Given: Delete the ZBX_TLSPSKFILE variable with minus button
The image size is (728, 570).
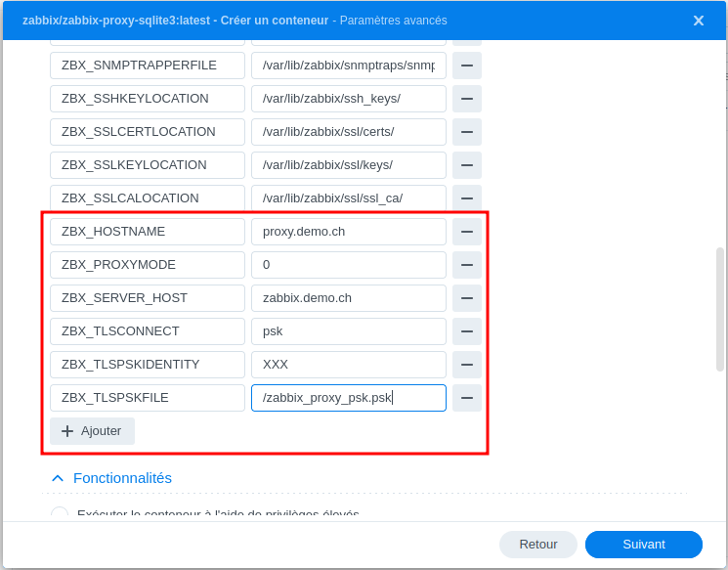Looking at the screenshot, I should coord(467,398).
